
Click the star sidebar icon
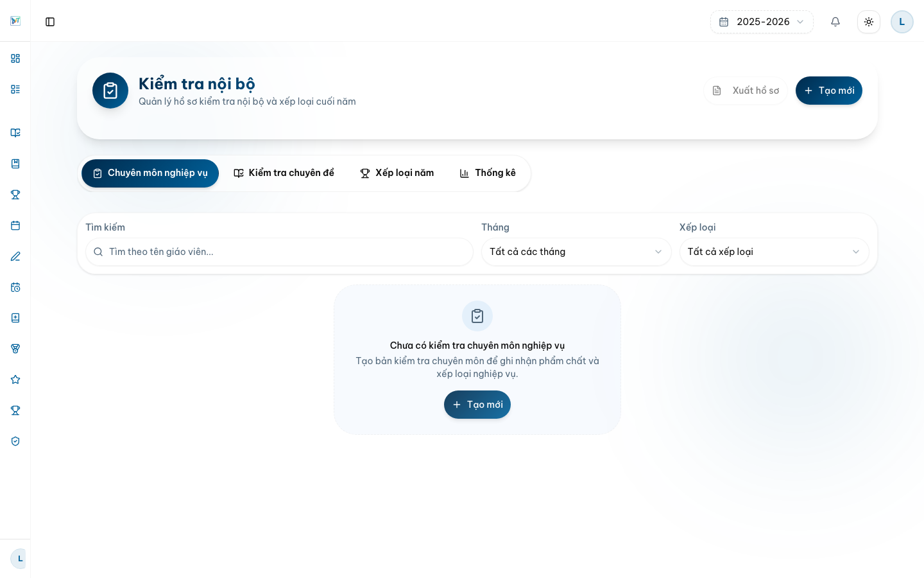click(x=15, y=380)
